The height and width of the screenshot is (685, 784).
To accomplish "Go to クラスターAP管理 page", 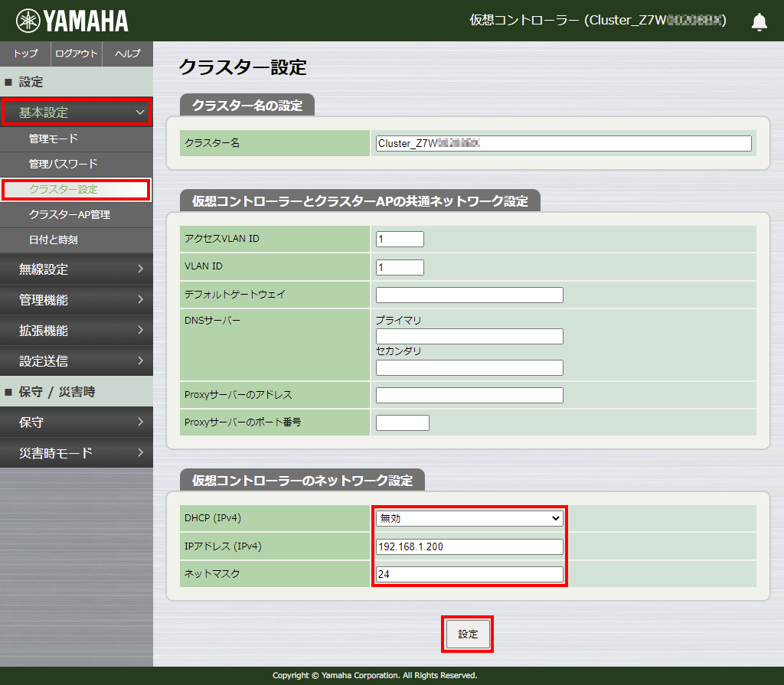I will (x=69, y=215).
